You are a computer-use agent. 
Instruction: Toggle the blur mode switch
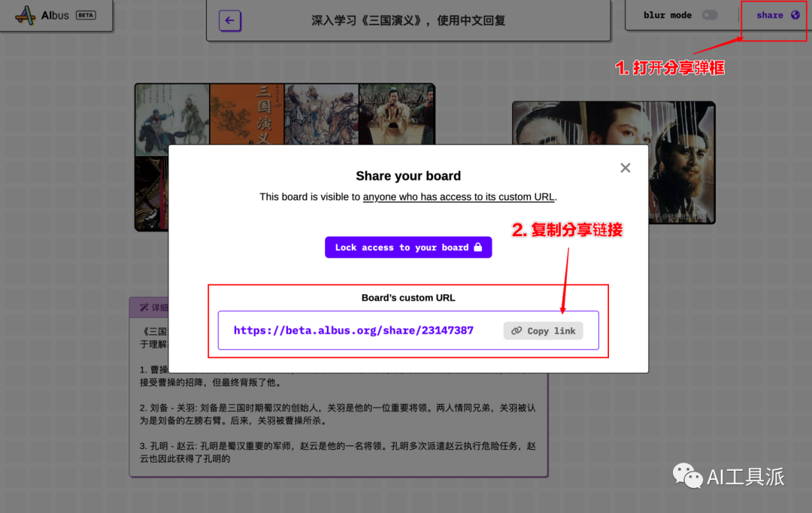(710, 15)
